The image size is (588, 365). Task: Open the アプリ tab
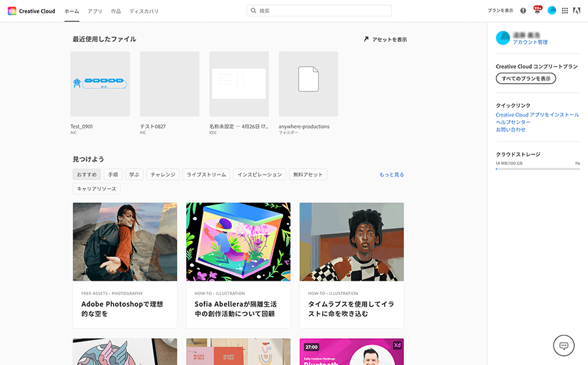click(95, 11)
